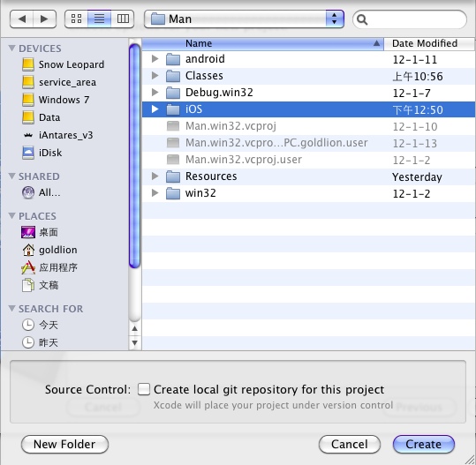This screenshot has height=465, width=476.
Task: Collapse the SEARCH FOR section
Action: [11, 309]
